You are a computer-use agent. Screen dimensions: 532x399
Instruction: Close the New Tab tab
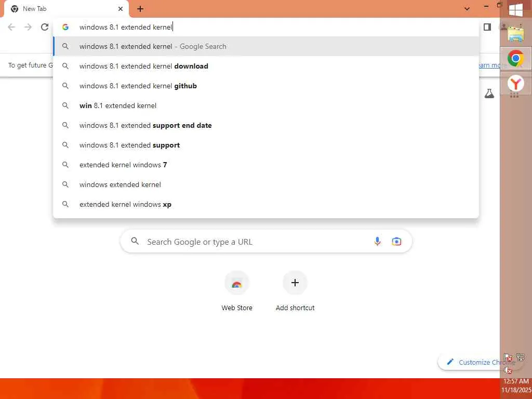pyautogui.click(x=121, y=9)
